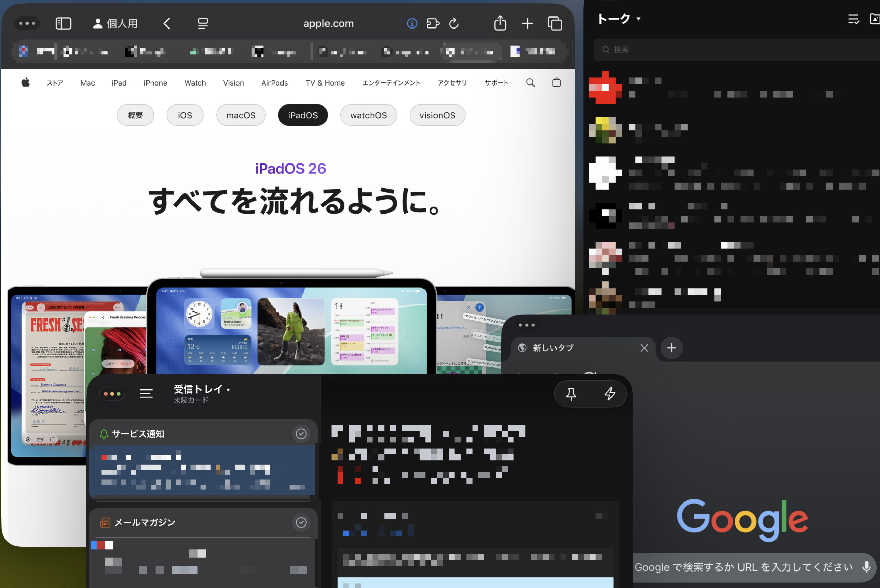
Task: Toggle Safari sidebar panel icon
Action: click(x=63, y=24)
